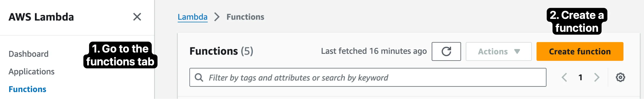Click the 'Create a function' annotation label
644x99 pixels.
tap(577, 21)
